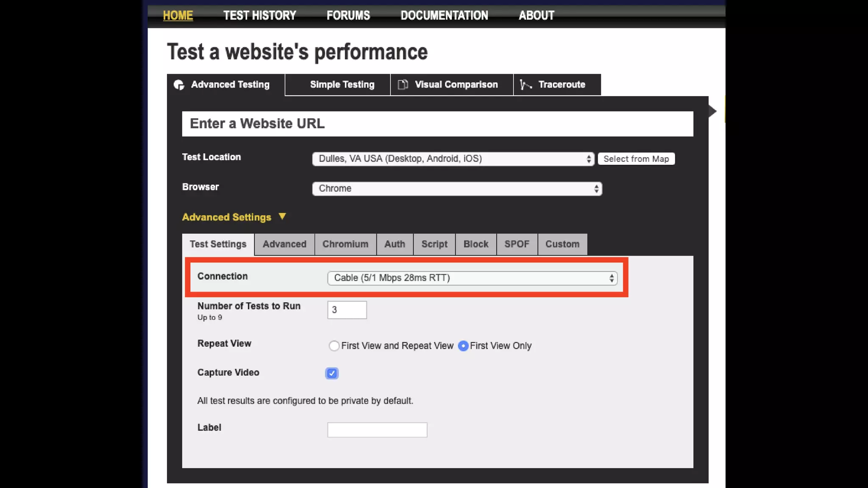This screenshot has width=868, height=488.
Task: Open the Script tab
Action: 434,244
